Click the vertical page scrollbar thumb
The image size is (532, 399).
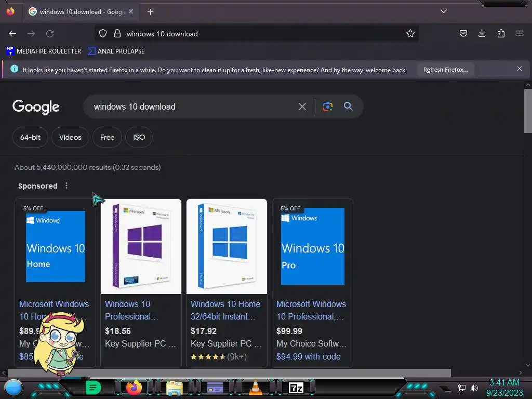(528, 111)
